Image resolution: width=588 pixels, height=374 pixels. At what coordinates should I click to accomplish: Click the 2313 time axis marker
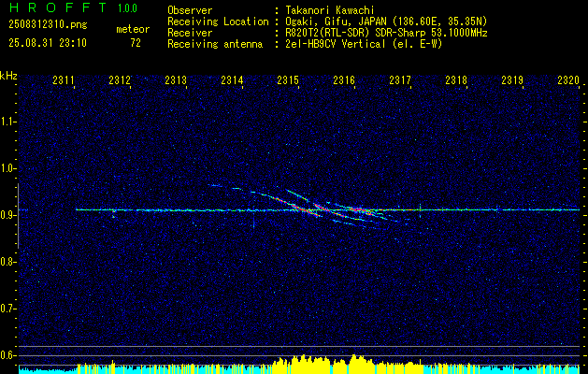(x=176, y=79)
